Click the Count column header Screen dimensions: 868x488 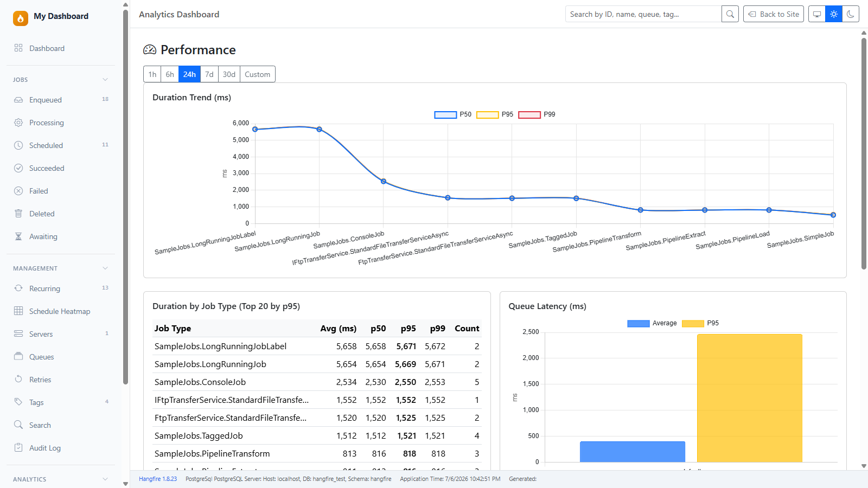pyautogui.click(x=467, y=329)
